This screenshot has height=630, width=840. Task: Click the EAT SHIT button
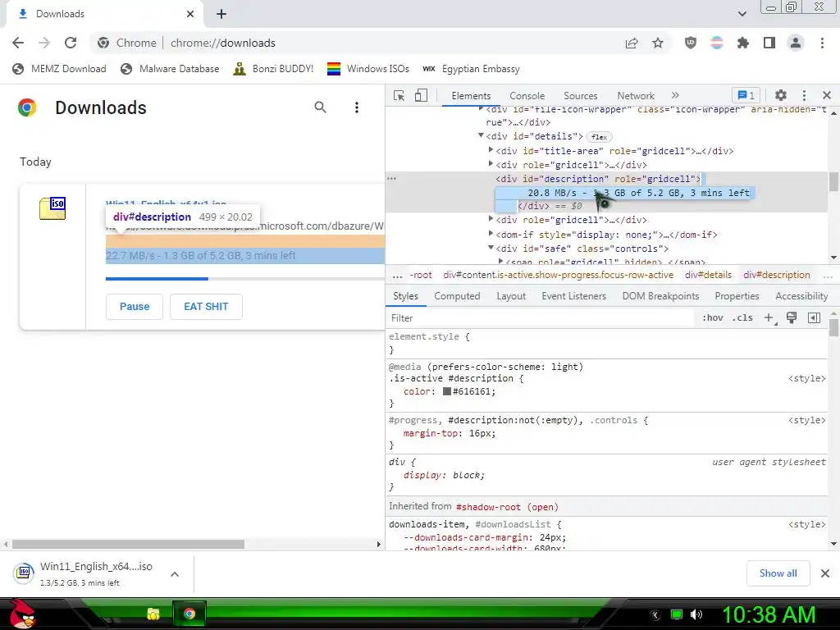pyautogui.click(x=206, y=307)
